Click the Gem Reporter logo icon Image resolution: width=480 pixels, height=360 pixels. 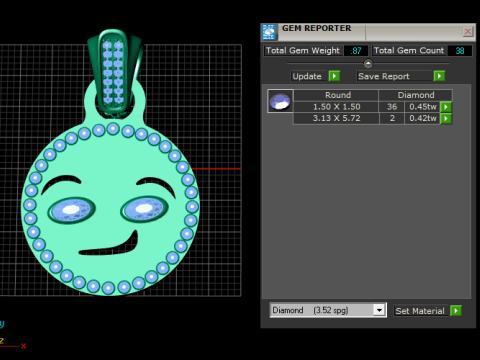click(x=269, y=32)
